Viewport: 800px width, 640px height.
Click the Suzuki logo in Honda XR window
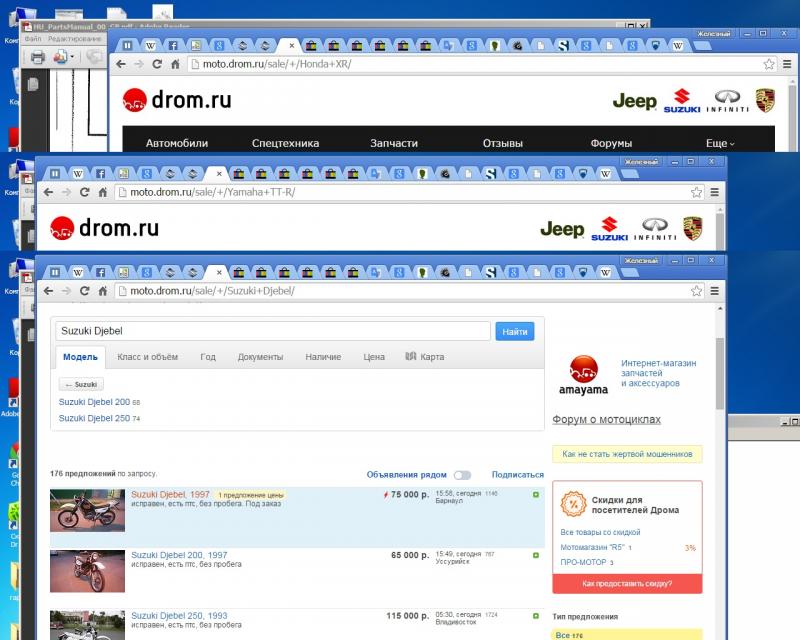682,101
